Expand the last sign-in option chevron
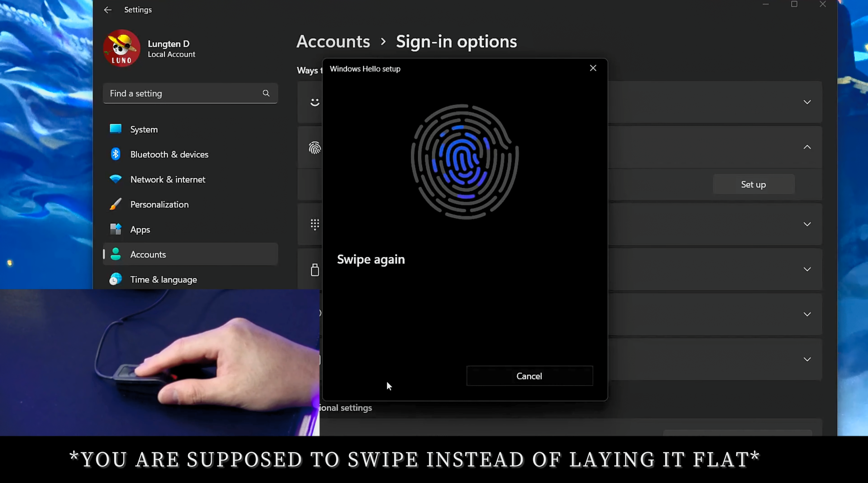Screen dimensions: 868x483 [807, 359]
